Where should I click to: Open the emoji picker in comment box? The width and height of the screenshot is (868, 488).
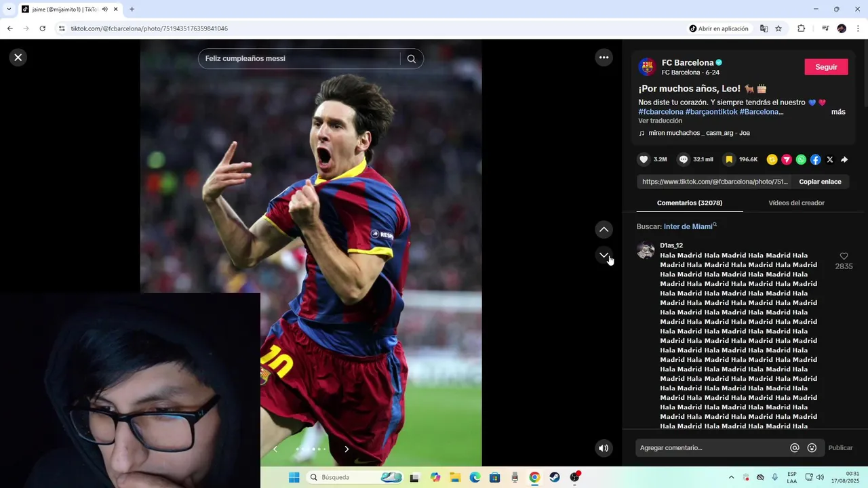pyautogui.click(x=812, y=448)
